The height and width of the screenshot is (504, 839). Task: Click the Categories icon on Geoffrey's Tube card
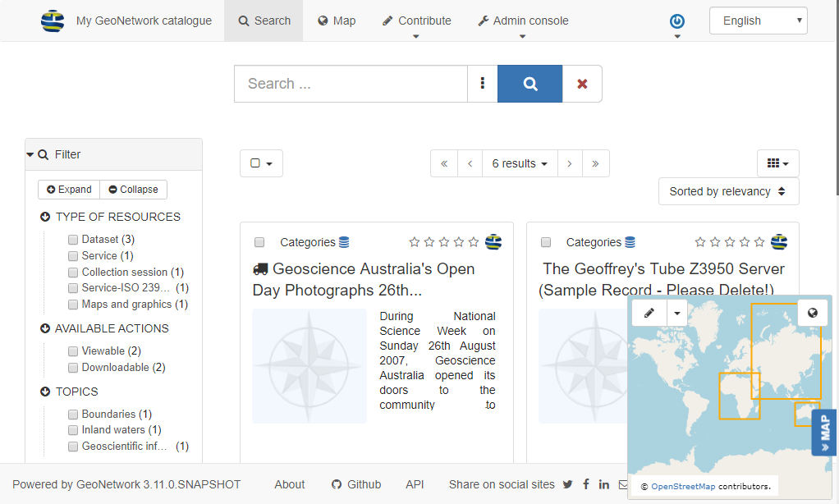630,242
